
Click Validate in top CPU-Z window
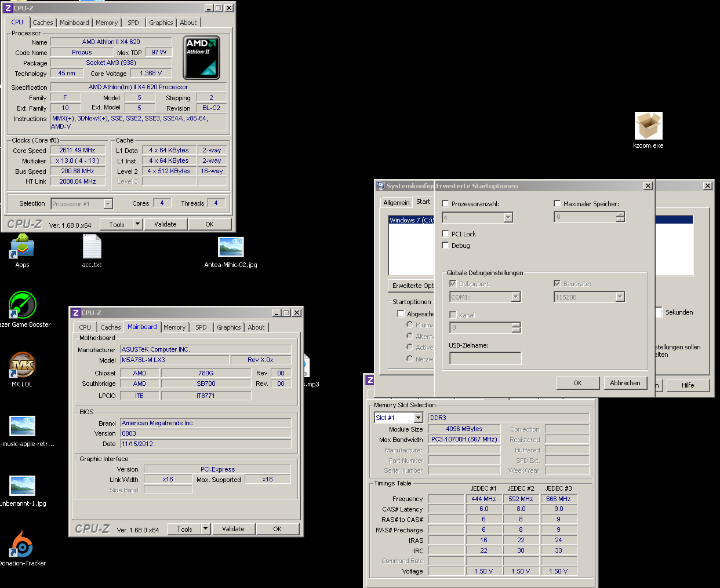coord(165,224)
